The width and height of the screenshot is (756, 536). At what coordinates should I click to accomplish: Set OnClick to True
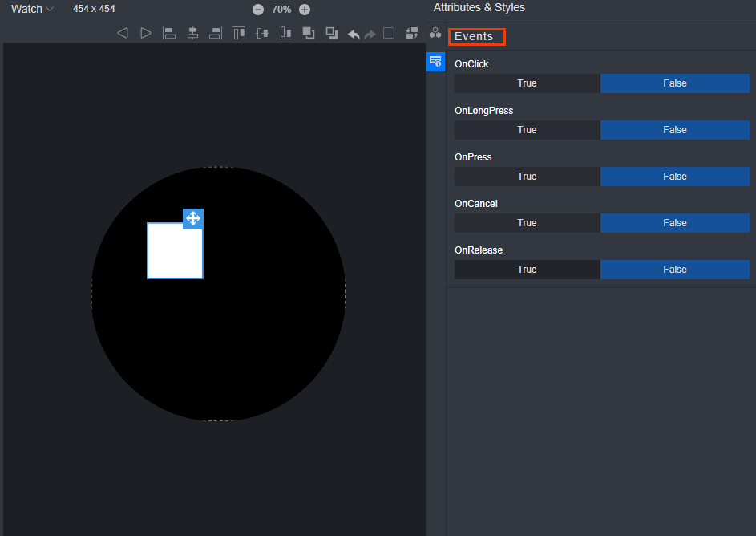527,83
